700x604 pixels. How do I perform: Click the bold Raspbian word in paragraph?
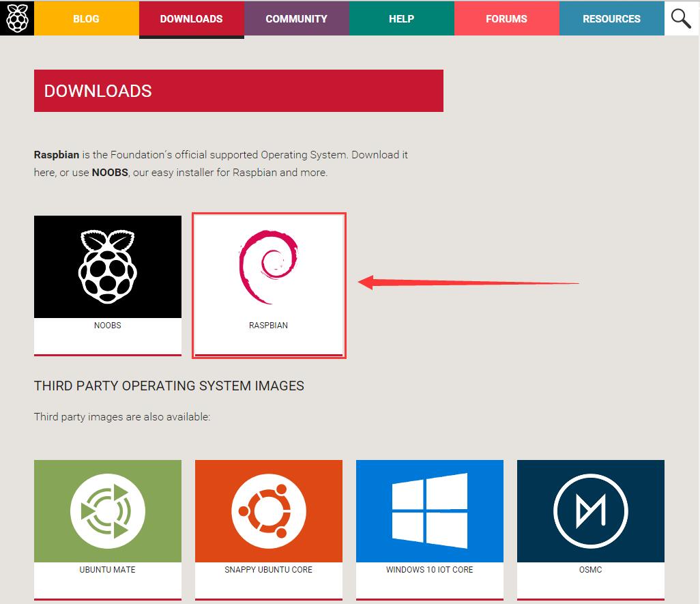tap(57, 155)
